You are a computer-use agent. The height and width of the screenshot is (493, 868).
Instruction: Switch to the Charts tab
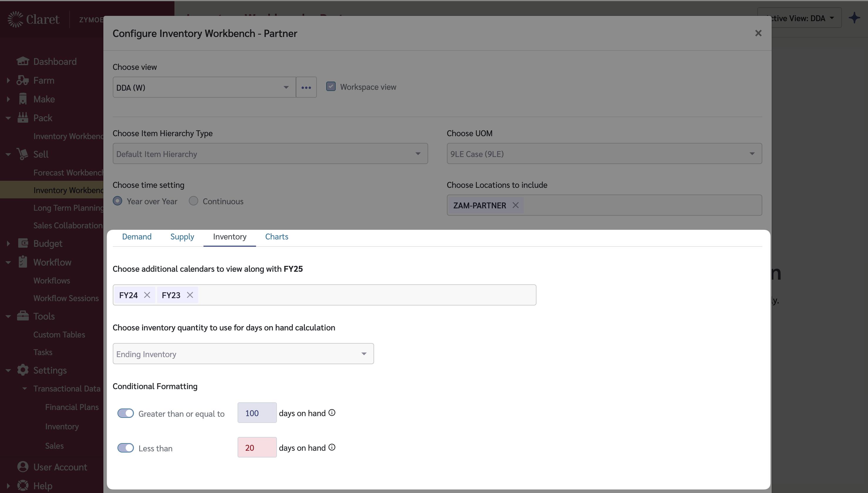pyautogui.click(x=276, y=237)
